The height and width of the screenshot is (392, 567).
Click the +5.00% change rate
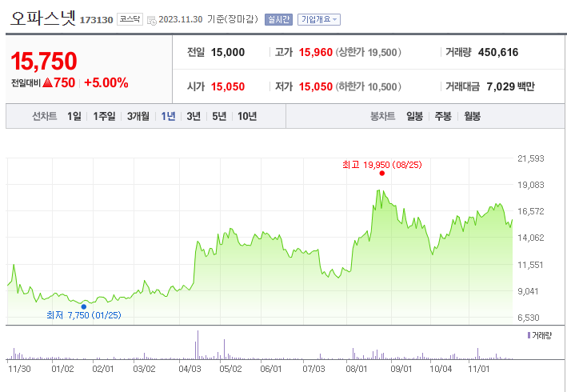pos(106,83)
